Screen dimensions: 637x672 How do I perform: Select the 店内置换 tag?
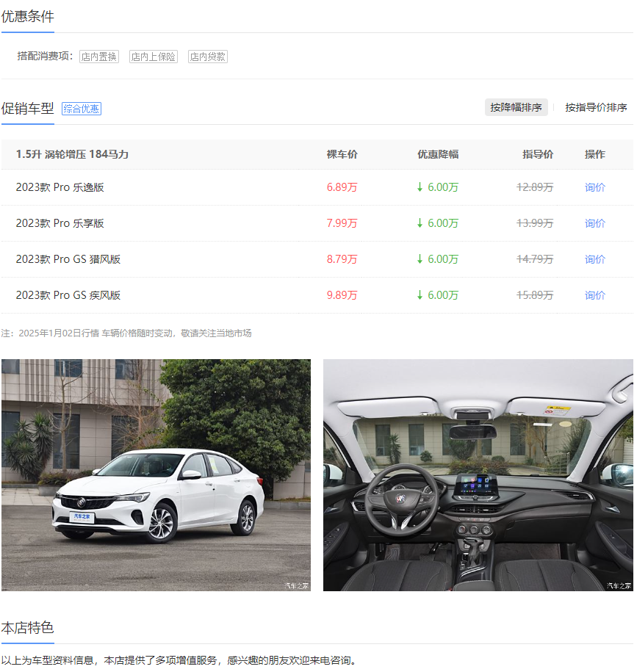coord(99,57)
